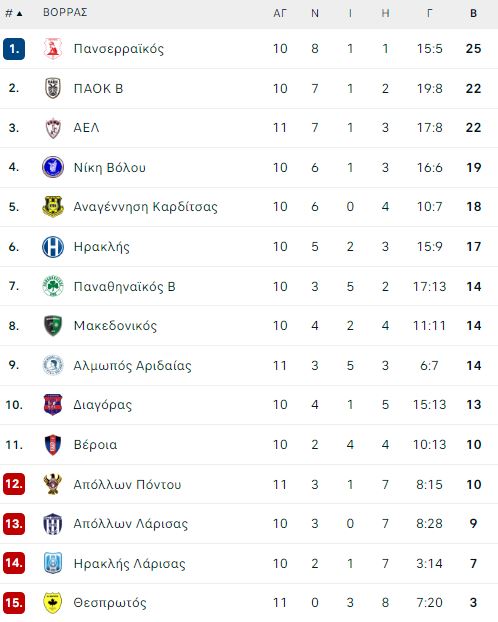The image size is (498, 622).
Task: Click the ΠΑΟΚ Β team logo
Action: tap(53, 88)
